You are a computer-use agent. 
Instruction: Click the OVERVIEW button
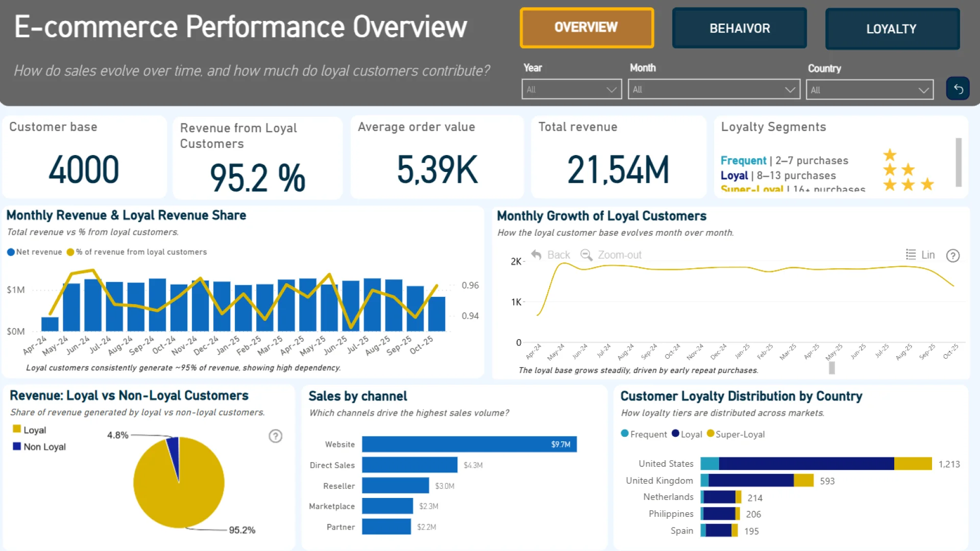click(586, 28)
